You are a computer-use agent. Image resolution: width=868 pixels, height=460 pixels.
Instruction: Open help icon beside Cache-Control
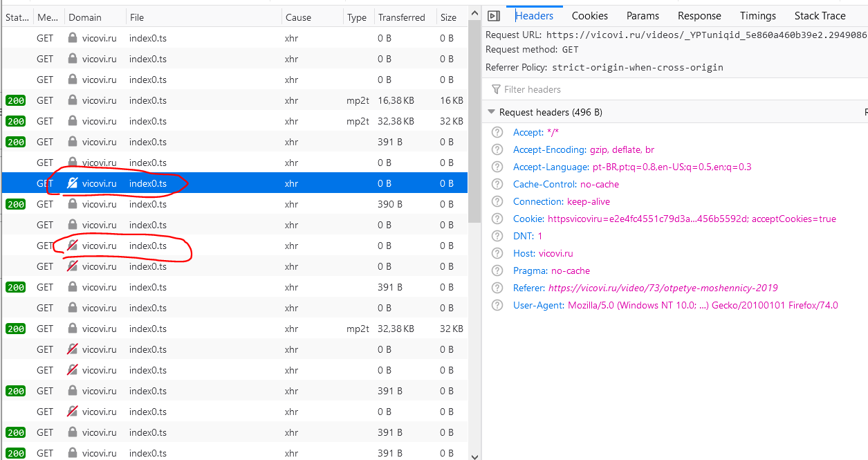(x=497, y=184)
